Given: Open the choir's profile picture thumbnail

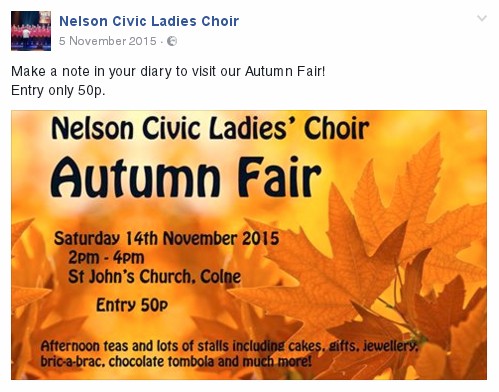Looking at the screenshot, I should tap(31, 31).
